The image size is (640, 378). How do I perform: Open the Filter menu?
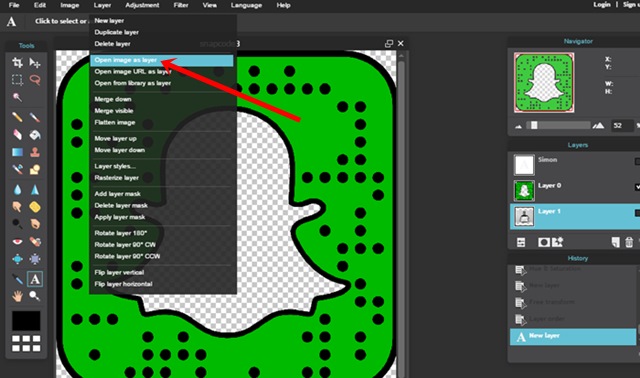[x=181, y=5]
